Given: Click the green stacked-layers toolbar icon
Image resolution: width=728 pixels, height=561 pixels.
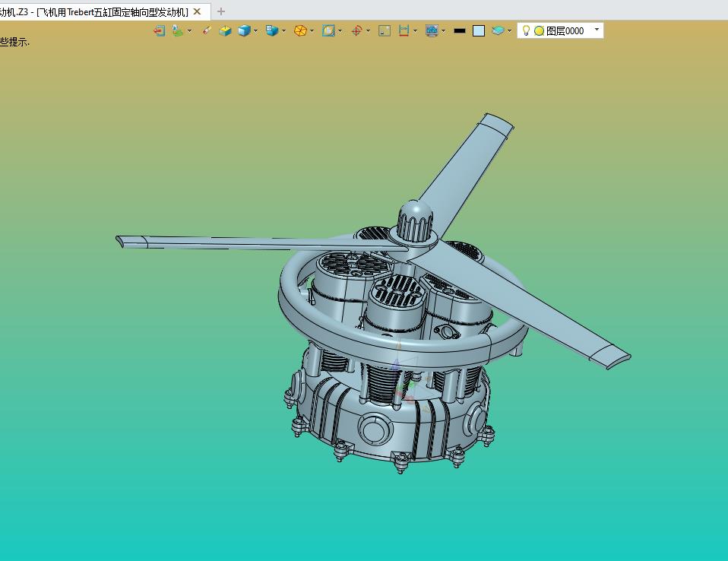Looking at the screenshot, I should coord(177,30).
